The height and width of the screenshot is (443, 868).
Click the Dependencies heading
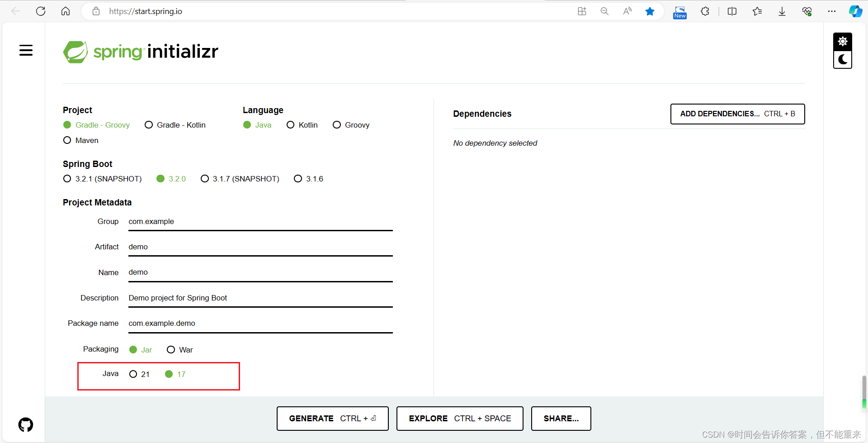tap(482, 114)
